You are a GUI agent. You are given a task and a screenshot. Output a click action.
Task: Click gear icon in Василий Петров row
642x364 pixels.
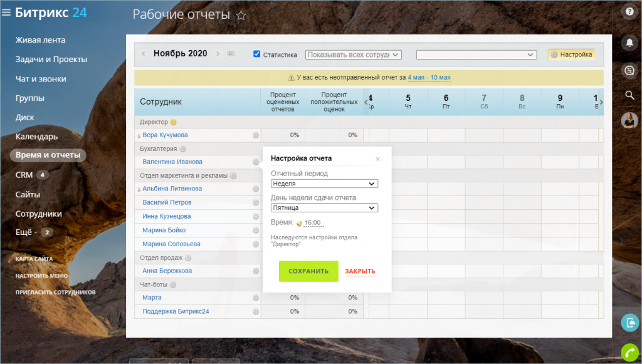[256, 203]
